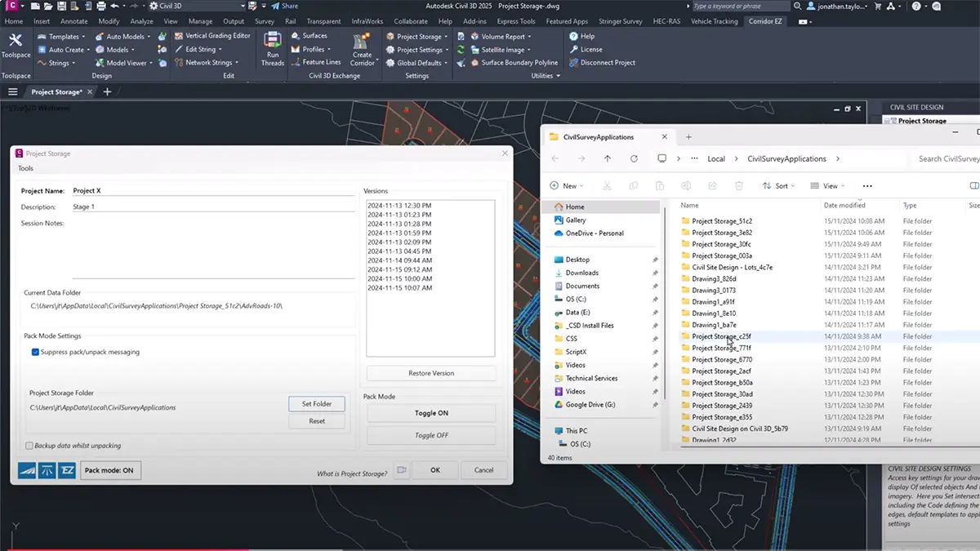Open Help in the Corridor EZ ribbon
Viewport: 980px width, 551px height.
(x=582, y=37)
